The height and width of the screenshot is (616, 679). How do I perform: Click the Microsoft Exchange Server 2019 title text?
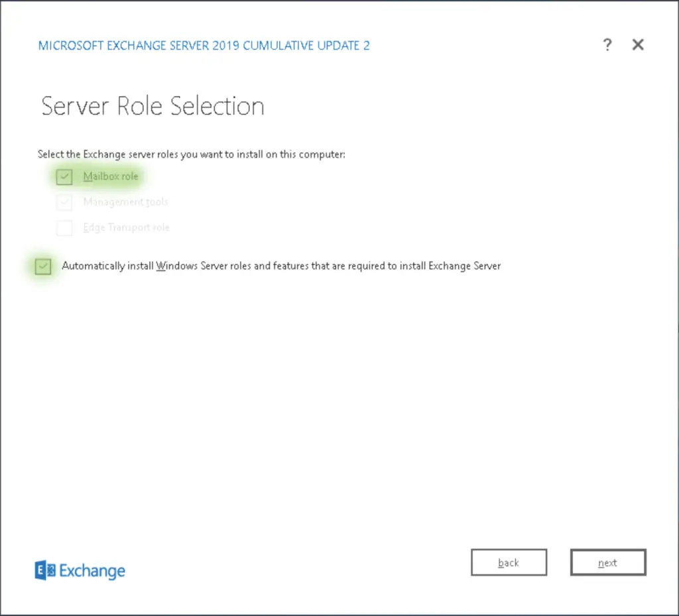tap(204, 46)
